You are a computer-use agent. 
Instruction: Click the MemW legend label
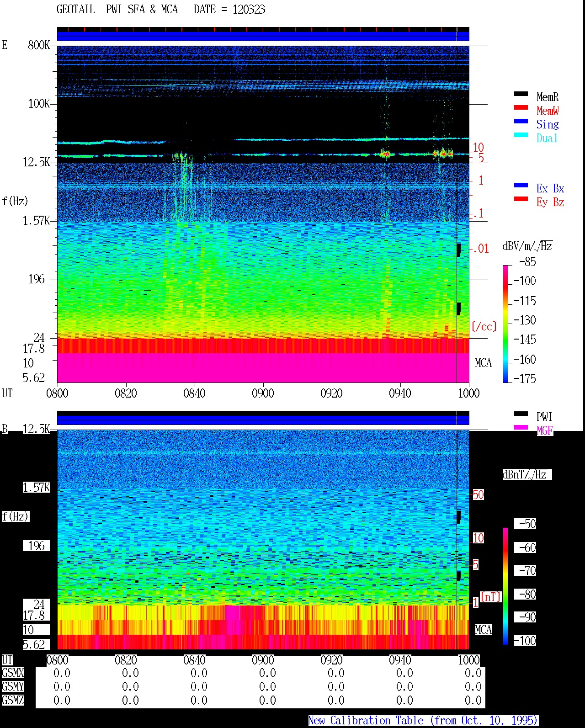[x=548, y=111]
